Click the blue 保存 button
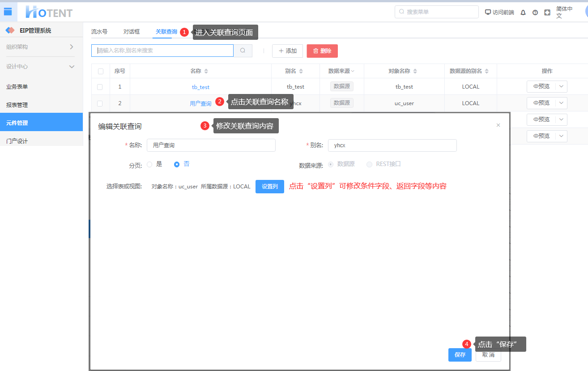Screen dimensions: 588x371 460,355
